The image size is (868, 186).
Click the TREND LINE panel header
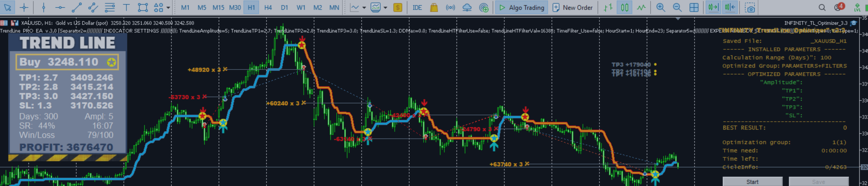(x=68, y=43)
